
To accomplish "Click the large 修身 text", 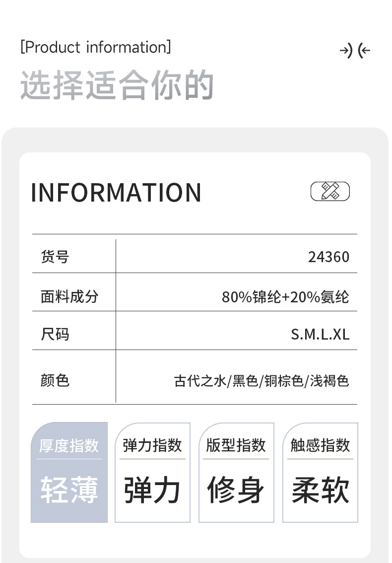I will pyautogui.click(x=236, y=490).
